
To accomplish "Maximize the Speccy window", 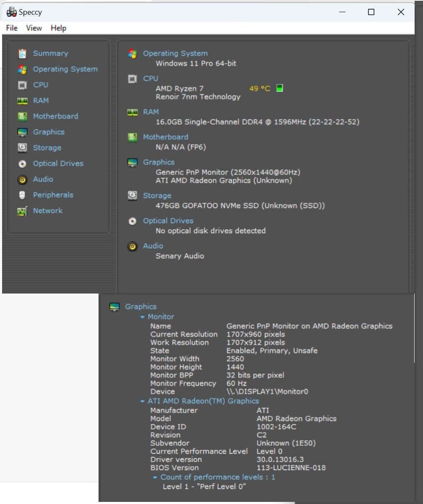I will 371,12.
